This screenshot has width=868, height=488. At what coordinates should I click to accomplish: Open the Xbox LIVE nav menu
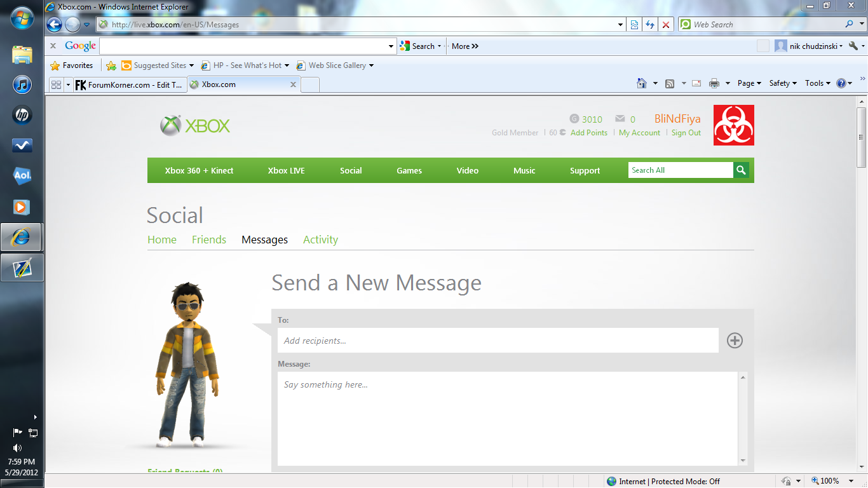click(286, 170)
